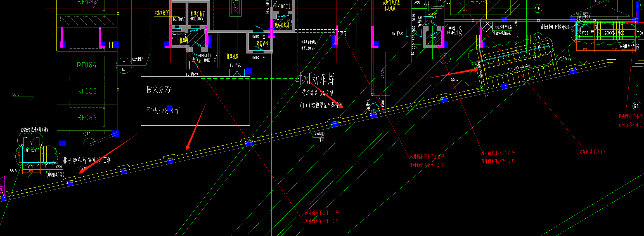Click the 充电车库配电箱 equipment label

tap(503, 27)
